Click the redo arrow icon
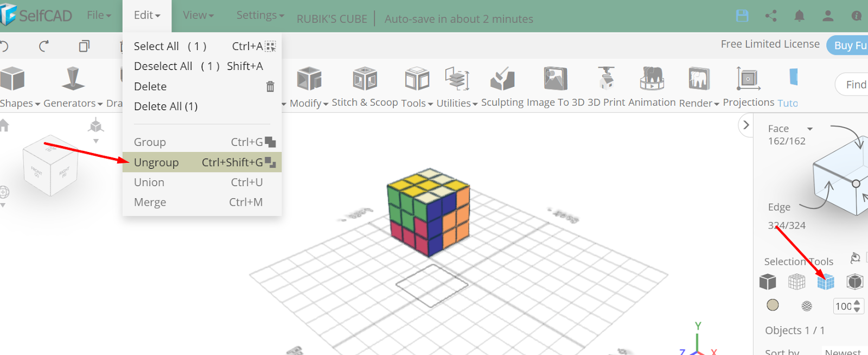Viewport: 868px width, 355px height. [44, 46]
